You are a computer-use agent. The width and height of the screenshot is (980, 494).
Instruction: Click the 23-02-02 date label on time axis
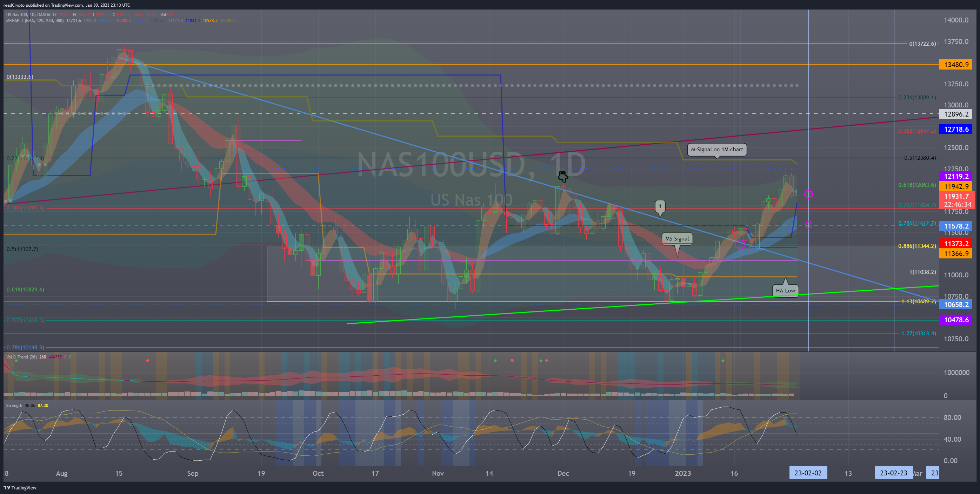[x=808, y=473]
